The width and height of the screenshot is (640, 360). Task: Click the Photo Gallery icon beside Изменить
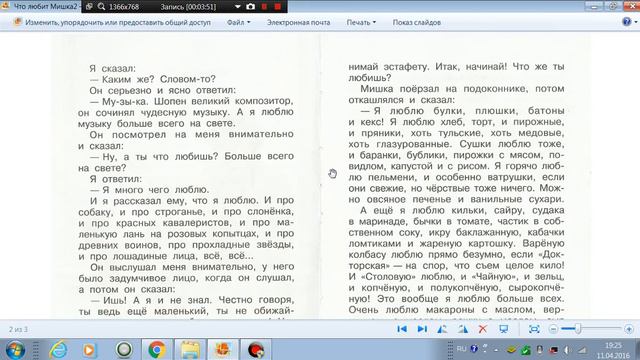(17, 22)
